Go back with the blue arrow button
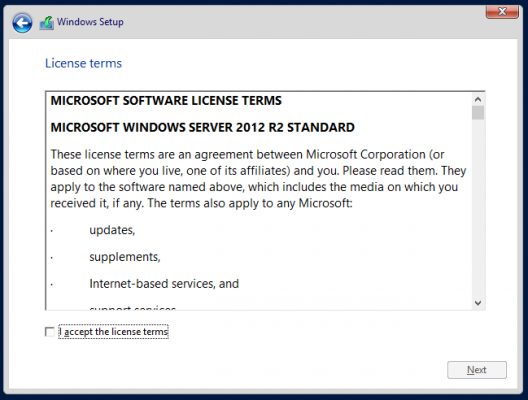 [22, 23]
